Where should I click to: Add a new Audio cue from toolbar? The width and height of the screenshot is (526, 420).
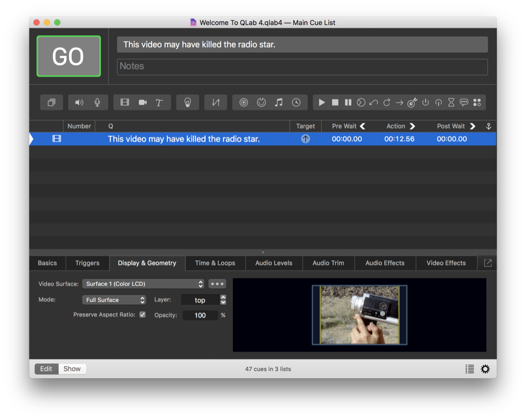point(79,102)
